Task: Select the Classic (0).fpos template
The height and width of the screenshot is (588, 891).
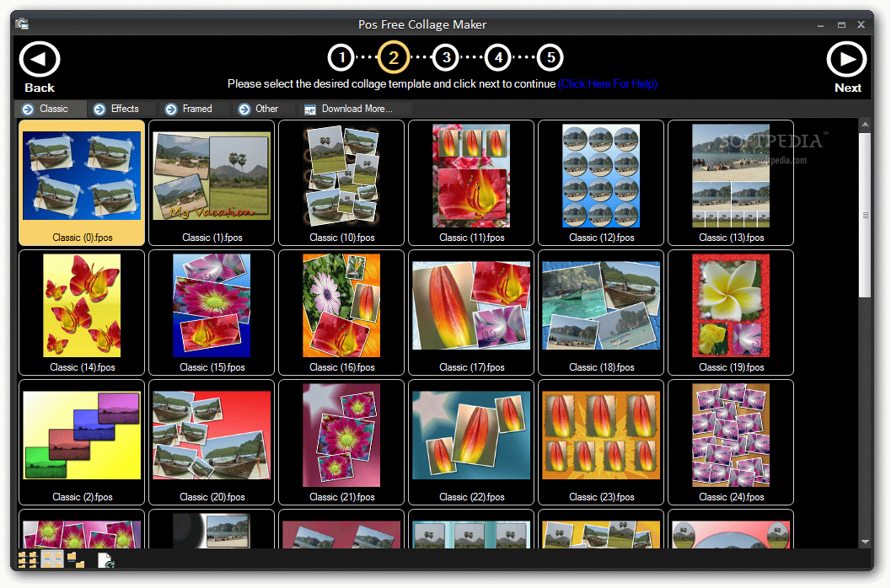Action: (x=82, y=183)
